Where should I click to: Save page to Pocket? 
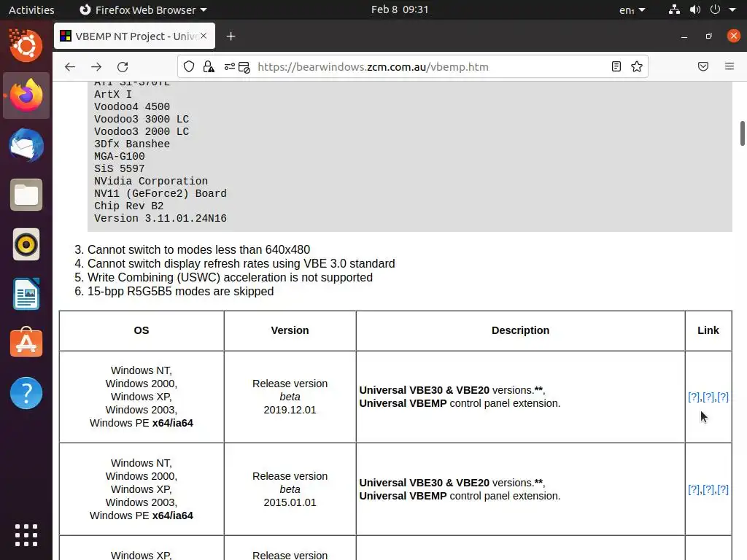[x=703, y=66]
